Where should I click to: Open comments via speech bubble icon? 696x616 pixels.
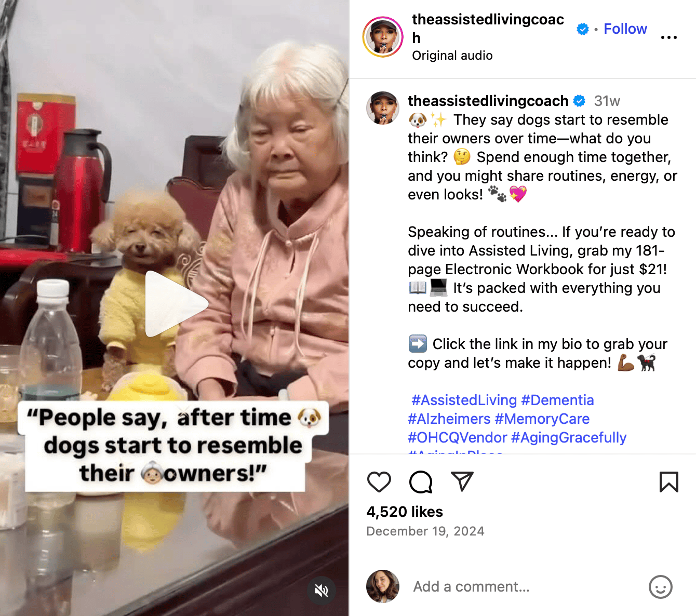pyautogui.click(x=421, y=482)
